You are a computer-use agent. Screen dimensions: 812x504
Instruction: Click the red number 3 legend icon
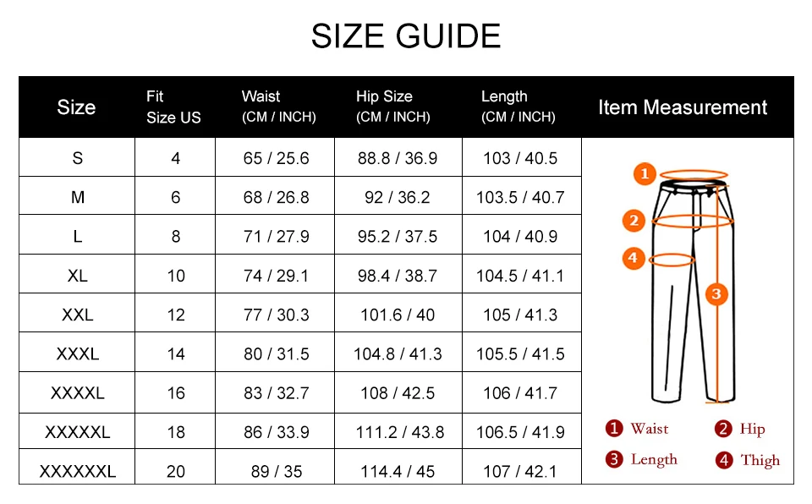pos(614,459)
